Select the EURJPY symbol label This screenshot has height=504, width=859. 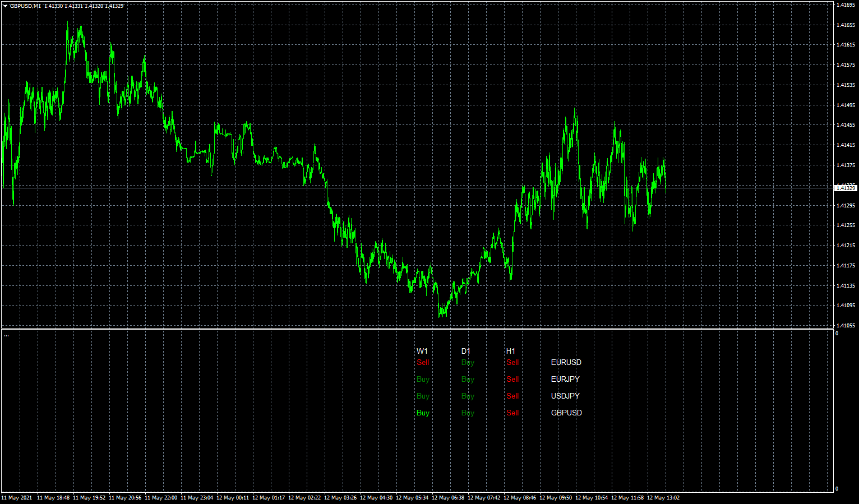pos(565,379)
